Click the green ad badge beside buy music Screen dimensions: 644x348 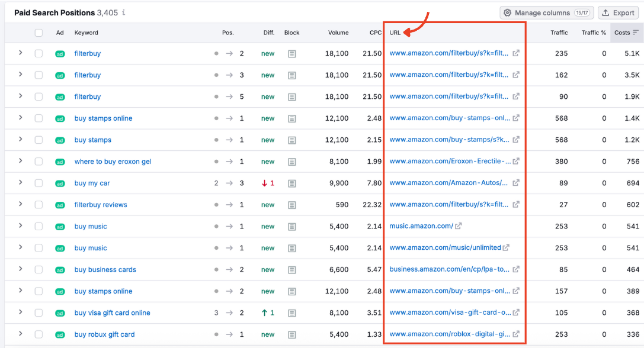60,226
